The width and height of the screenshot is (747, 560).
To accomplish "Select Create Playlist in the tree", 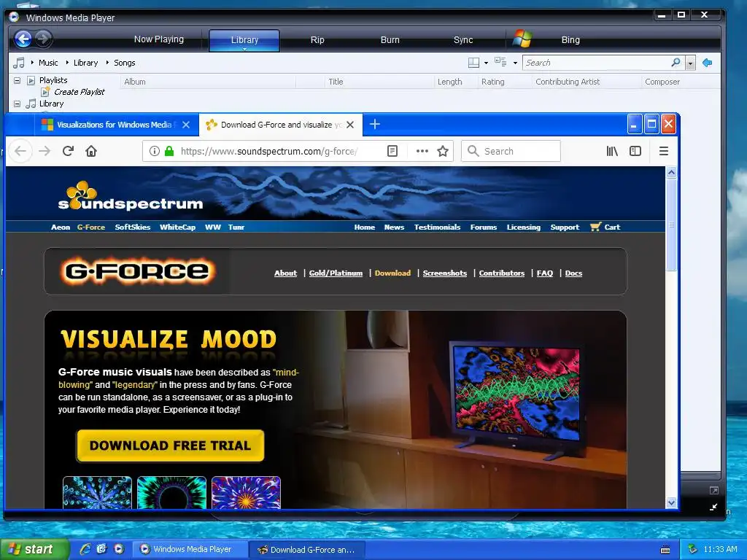I will click(79, 92).
